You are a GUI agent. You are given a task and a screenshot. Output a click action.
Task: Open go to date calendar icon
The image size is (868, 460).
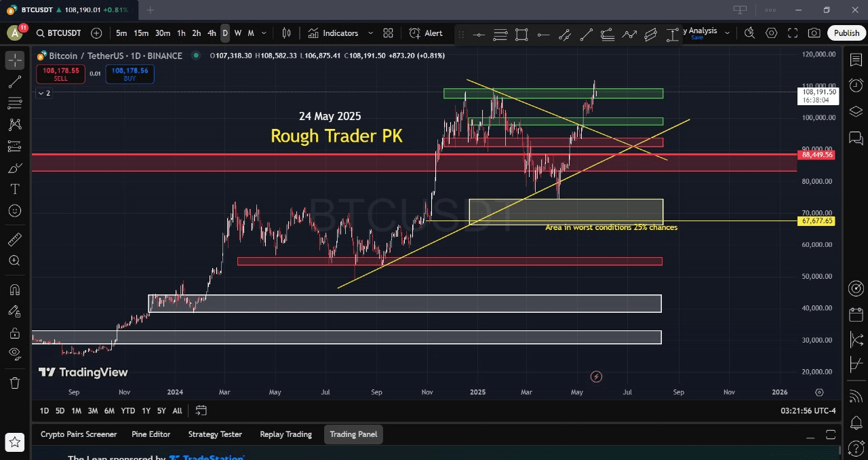click(x=201, y=410)
